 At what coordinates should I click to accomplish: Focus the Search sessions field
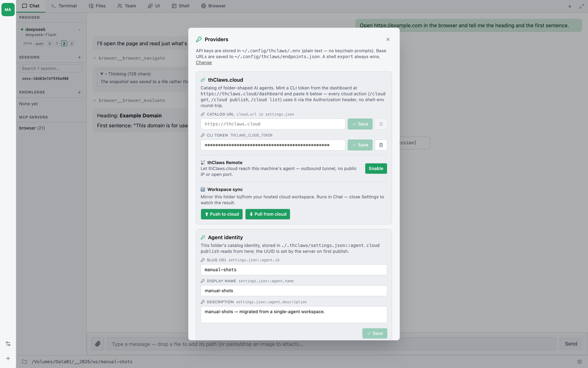click(51, 68)
